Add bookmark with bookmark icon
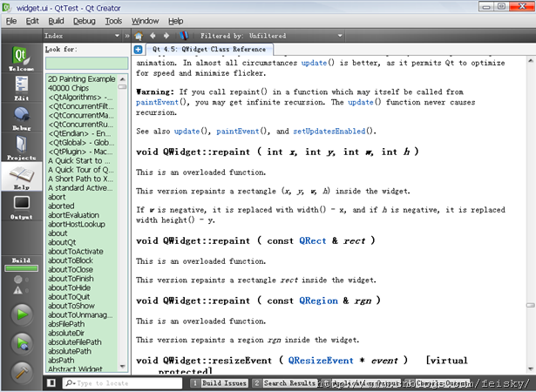536x392 pixels. [184, 36]
